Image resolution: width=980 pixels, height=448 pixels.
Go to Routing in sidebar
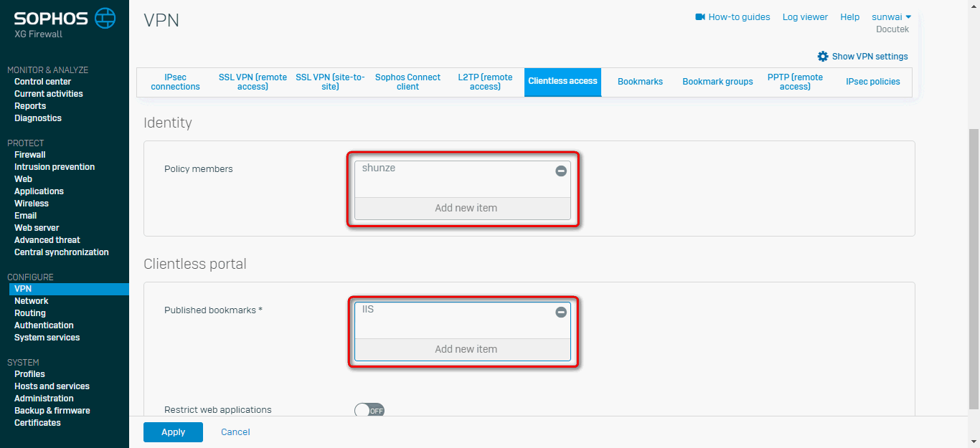[x=30, y=313]
